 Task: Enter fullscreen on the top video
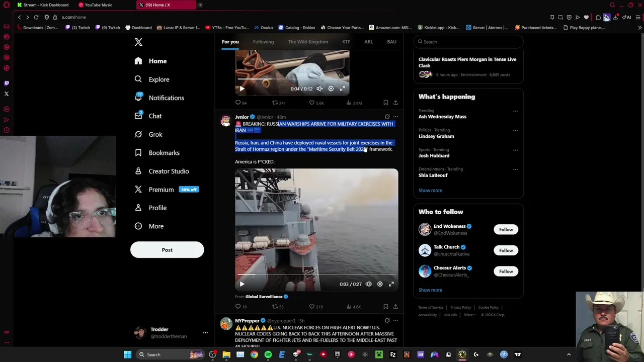(x=342, y=88)
